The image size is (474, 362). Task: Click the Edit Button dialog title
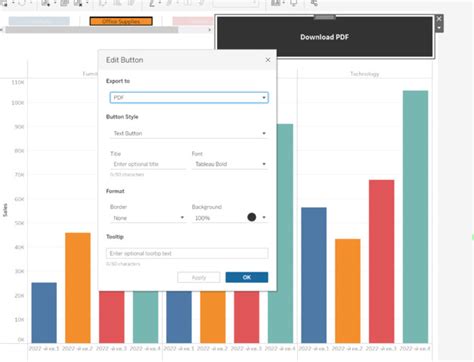[125, 60]
